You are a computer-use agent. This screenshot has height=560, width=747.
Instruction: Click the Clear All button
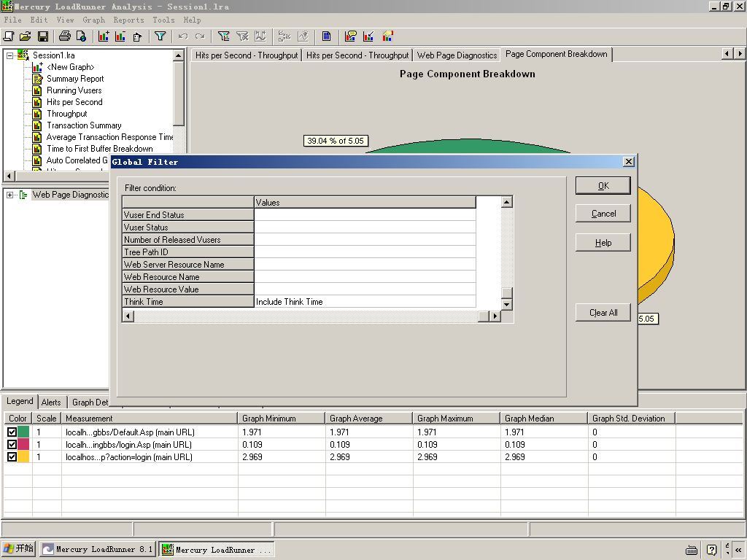603,313
